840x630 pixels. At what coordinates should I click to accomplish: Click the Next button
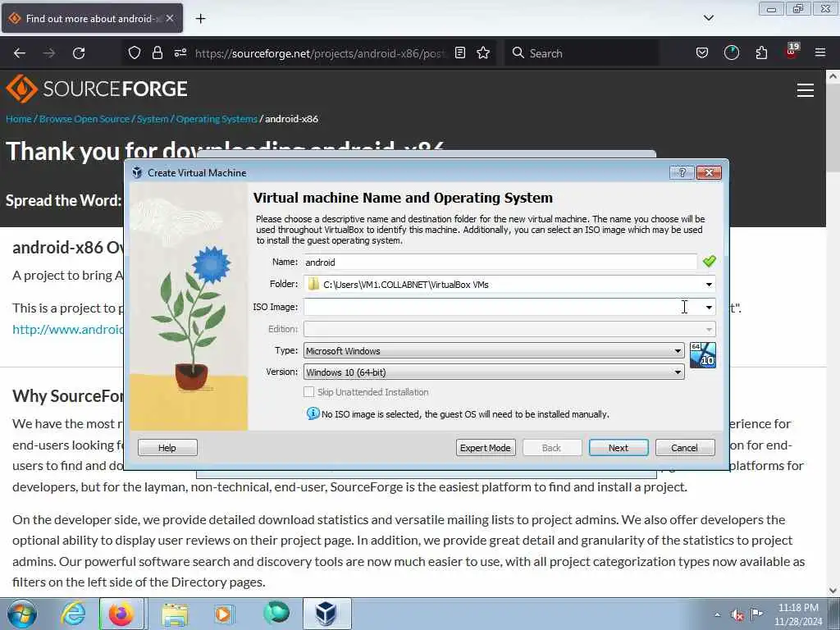(619, 447)
